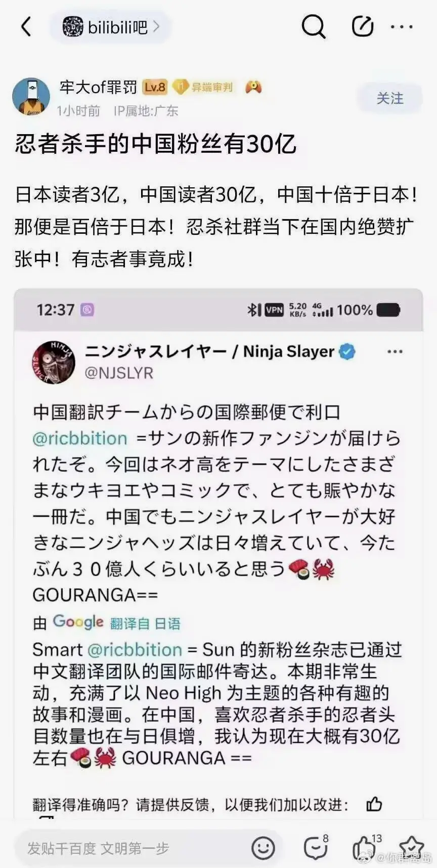Screen dimensions: 437x868
Task: Tap the comments bubble icon showing 8
Action: point(317,847)
